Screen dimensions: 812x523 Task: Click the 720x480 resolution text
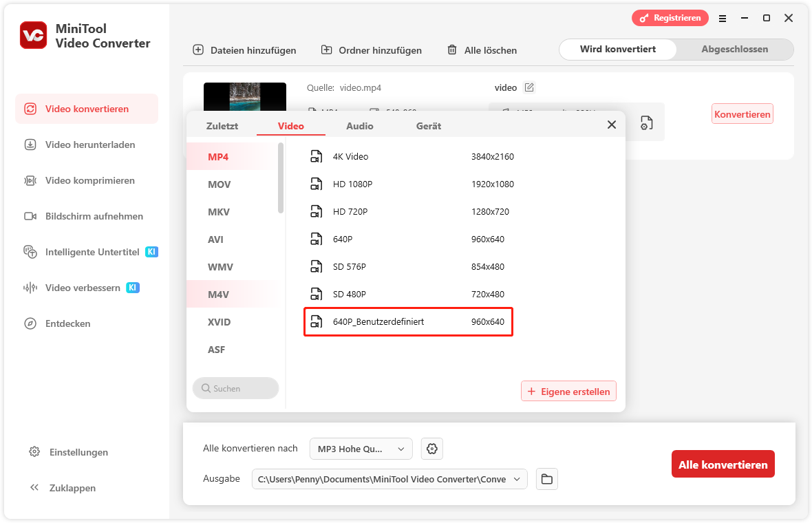[488, 294]
